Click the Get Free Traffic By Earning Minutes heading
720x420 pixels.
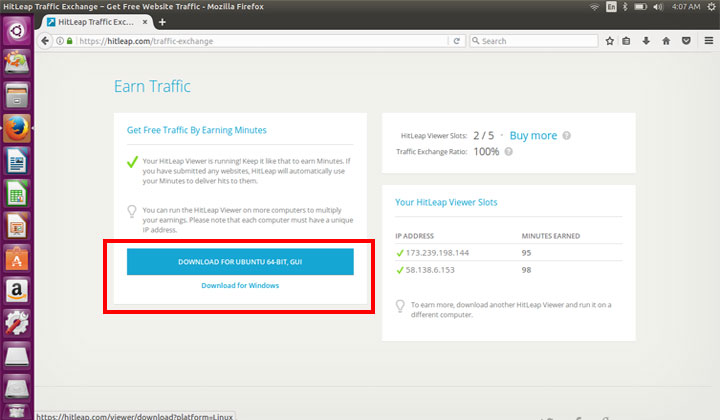click(197, 130)
